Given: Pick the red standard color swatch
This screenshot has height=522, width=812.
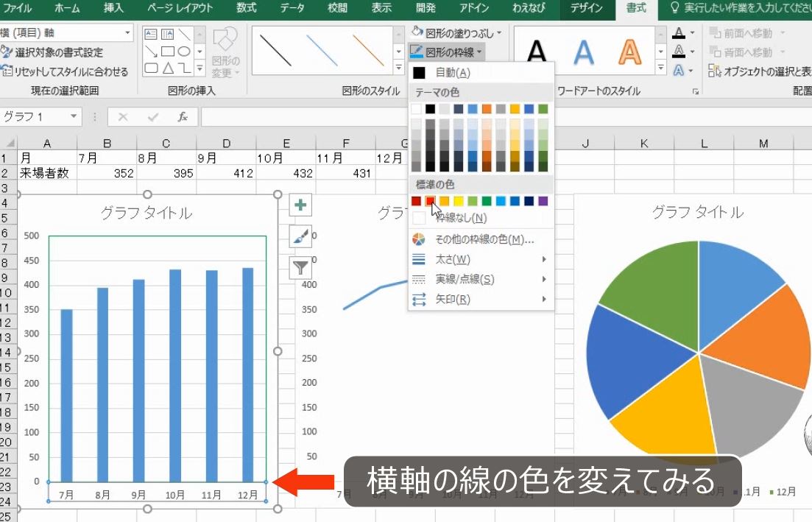Looking at the screenshot, I should pyautogui.click(x=431, y=201).
